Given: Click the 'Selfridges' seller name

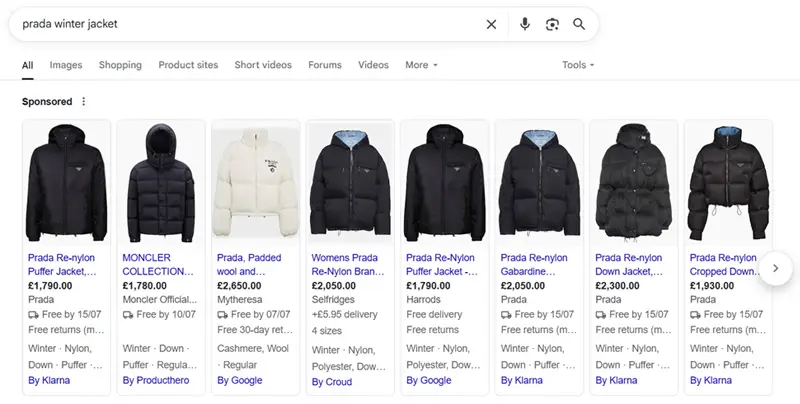Looking at the screenshot, I should (x=333, y=300).
